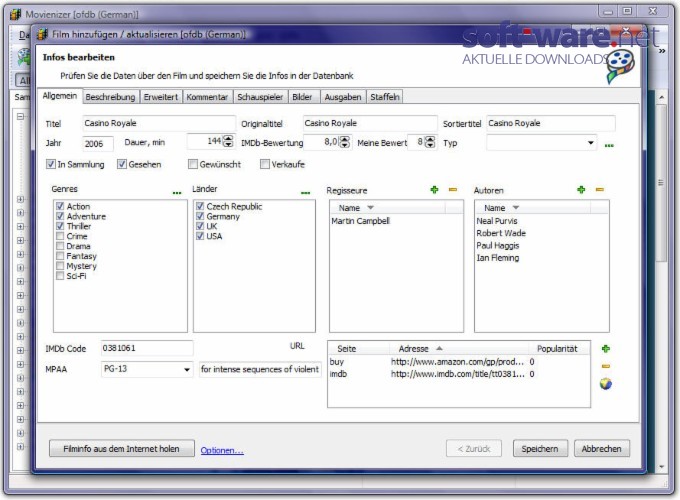The height and width of the screenshot is (500, 680).
Task: Switch to the Staffeln tab
Action: click(x=385, y=97)
